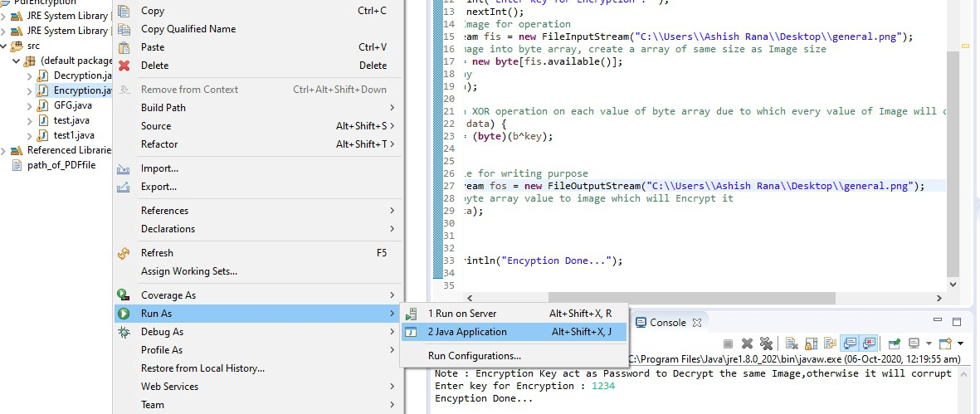Choose Copy Qualified Name entry
This screenshot has height=414, width=980.
pos(260,29)
